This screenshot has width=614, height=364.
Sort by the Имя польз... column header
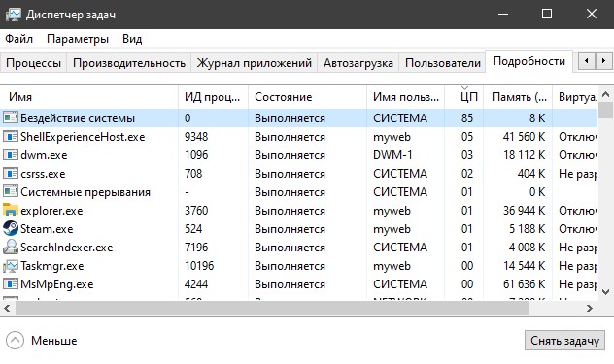tap(406, 97)
